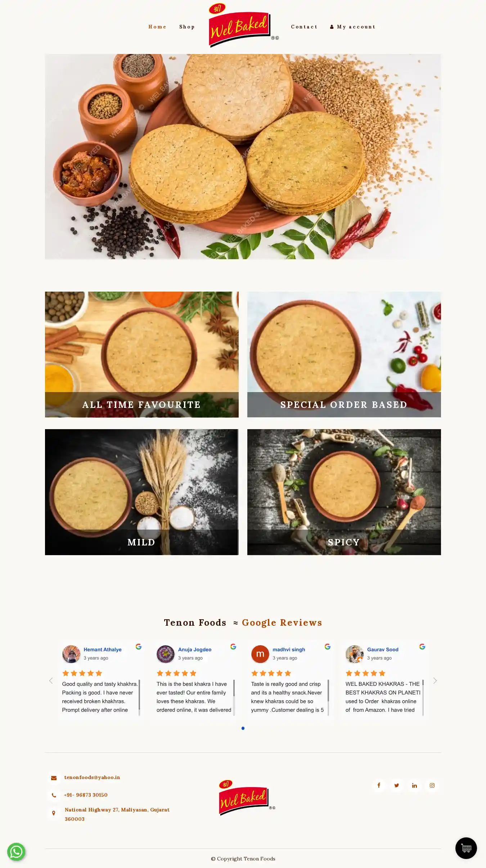Open the Instagram social icon
Image resolution: width=486 pixels, height=868 pixels.
432,785
